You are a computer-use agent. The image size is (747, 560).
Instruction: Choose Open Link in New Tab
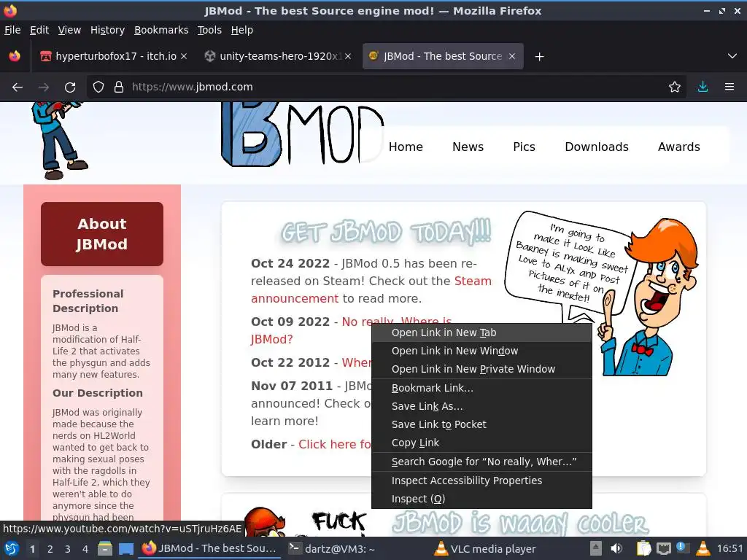click(x=481, y=332)
